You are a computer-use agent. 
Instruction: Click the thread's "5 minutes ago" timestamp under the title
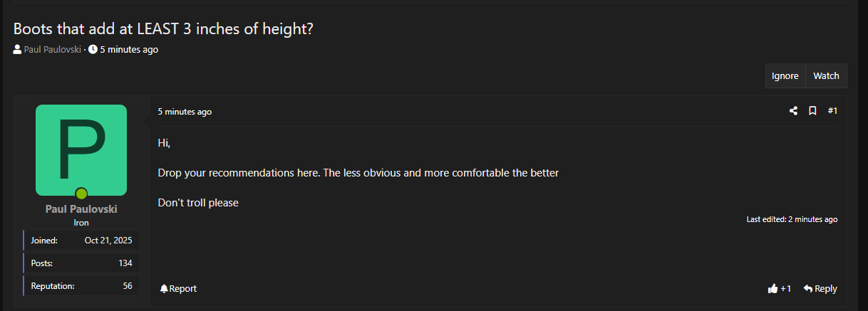129,50
